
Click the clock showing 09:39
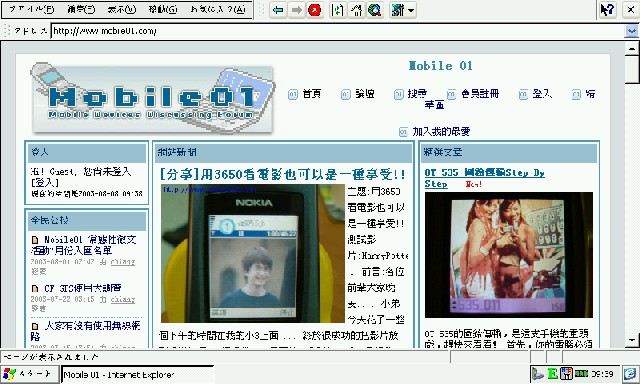coord(602,373)
